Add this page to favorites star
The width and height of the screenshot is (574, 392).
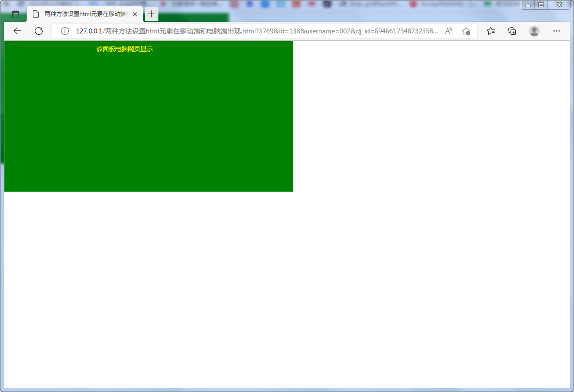tap(466, 31)
